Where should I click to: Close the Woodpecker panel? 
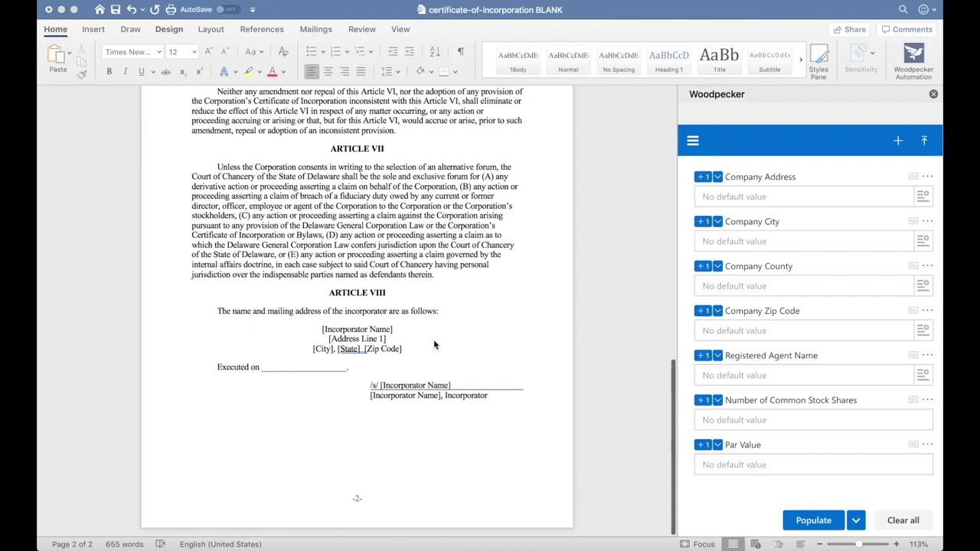tap(933, 94)
